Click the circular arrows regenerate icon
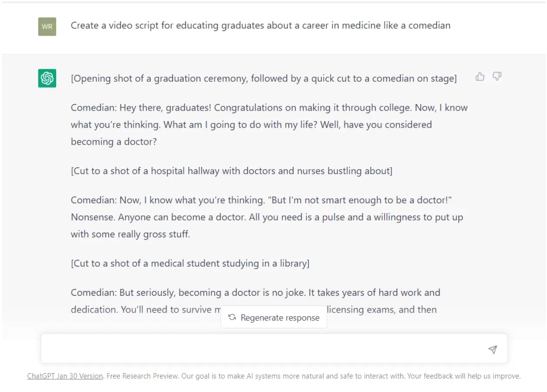The height and width of the screenshot is (392, 547). click(232, 318)
